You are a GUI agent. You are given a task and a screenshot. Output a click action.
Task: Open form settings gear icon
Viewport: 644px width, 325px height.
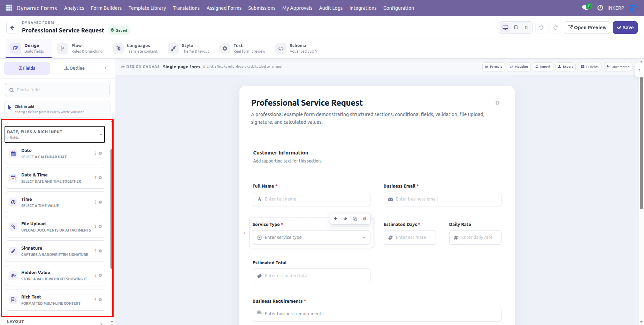[497, 103]
